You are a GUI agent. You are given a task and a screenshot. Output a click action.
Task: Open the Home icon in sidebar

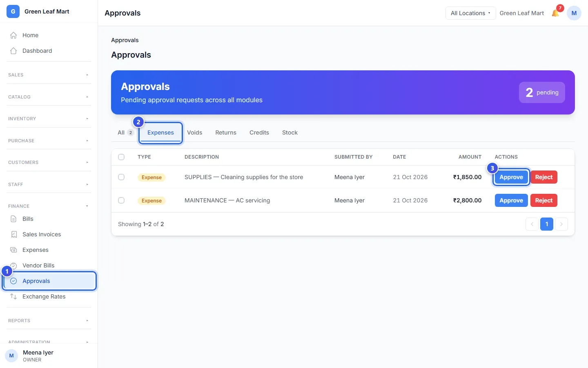[x=13, y=35]
